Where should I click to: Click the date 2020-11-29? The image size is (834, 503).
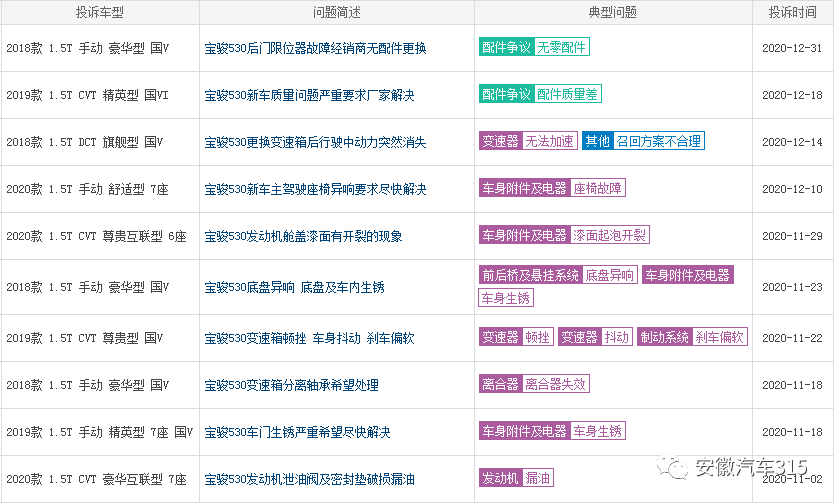(x=792, y=236)
